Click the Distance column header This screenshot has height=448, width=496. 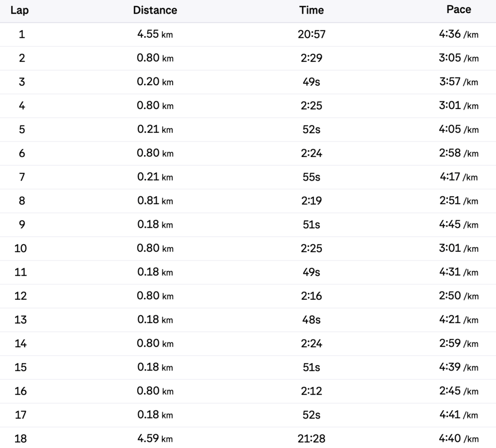[155, 10]
